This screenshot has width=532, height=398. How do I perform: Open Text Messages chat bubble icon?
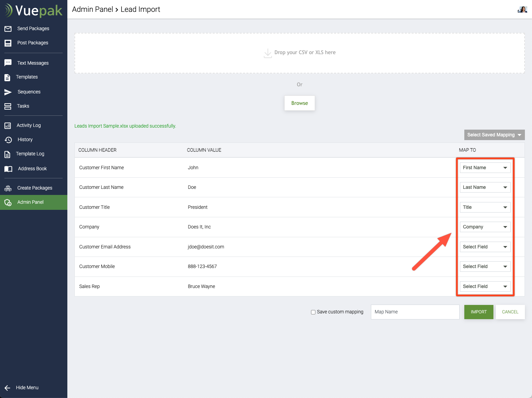[x=8, y=63]
